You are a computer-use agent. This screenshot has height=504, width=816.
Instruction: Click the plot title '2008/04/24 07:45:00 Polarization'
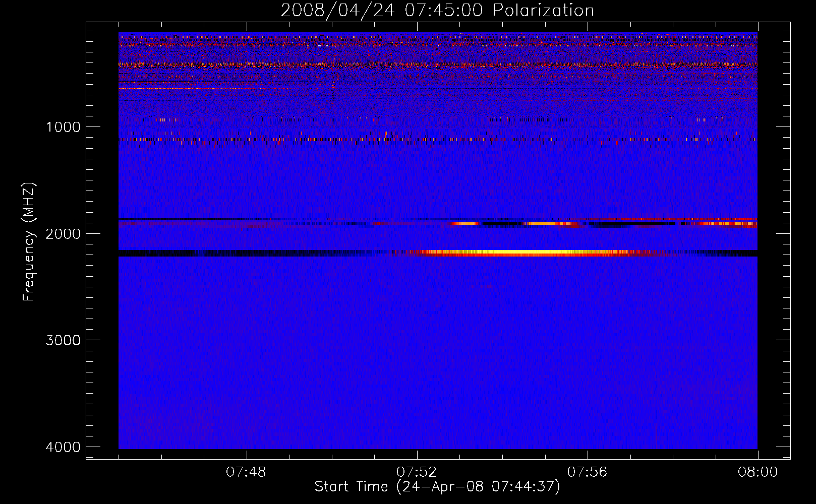[x=437, y=10]
